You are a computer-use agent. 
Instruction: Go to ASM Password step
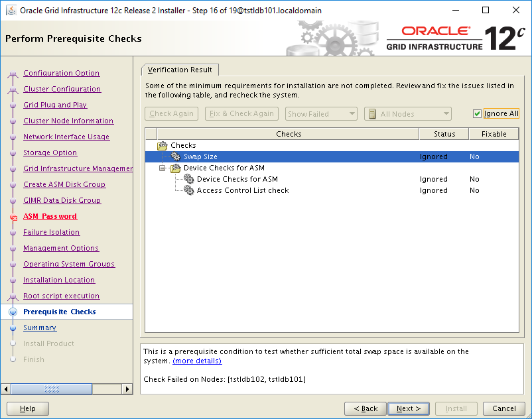point(50,216)
